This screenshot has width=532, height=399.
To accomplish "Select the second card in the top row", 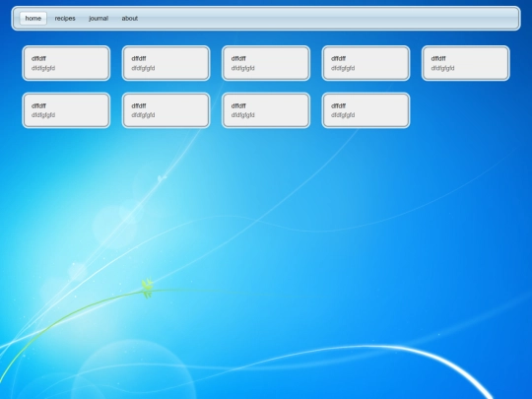I will [166, 63].
